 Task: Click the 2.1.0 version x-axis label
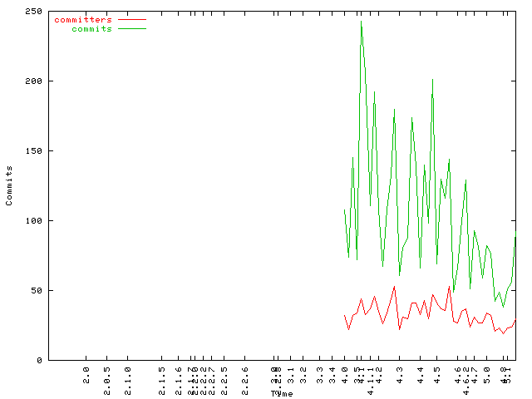[x=128, y=376]
